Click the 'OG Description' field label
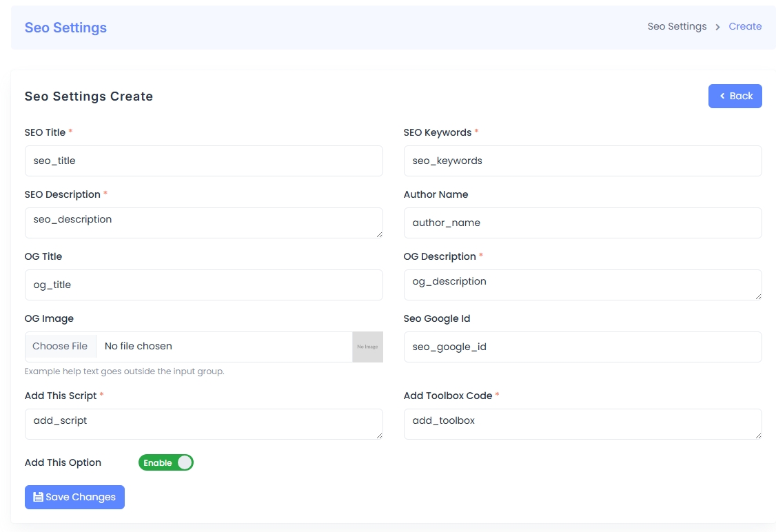The image size is (776, 532). pyautogui.click(x=440, y=257)
